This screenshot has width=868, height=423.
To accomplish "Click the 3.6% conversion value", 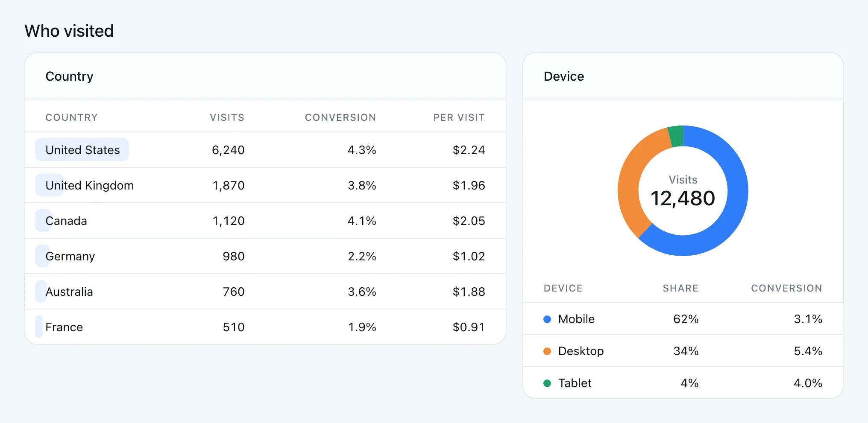I will coord(362,292).
